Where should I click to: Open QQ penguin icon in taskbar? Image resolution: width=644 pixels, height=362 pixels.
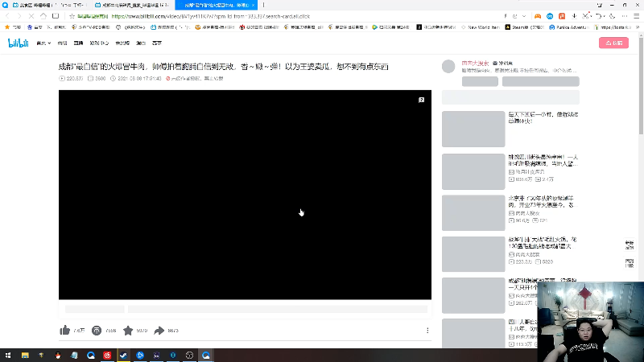point(58,356)
